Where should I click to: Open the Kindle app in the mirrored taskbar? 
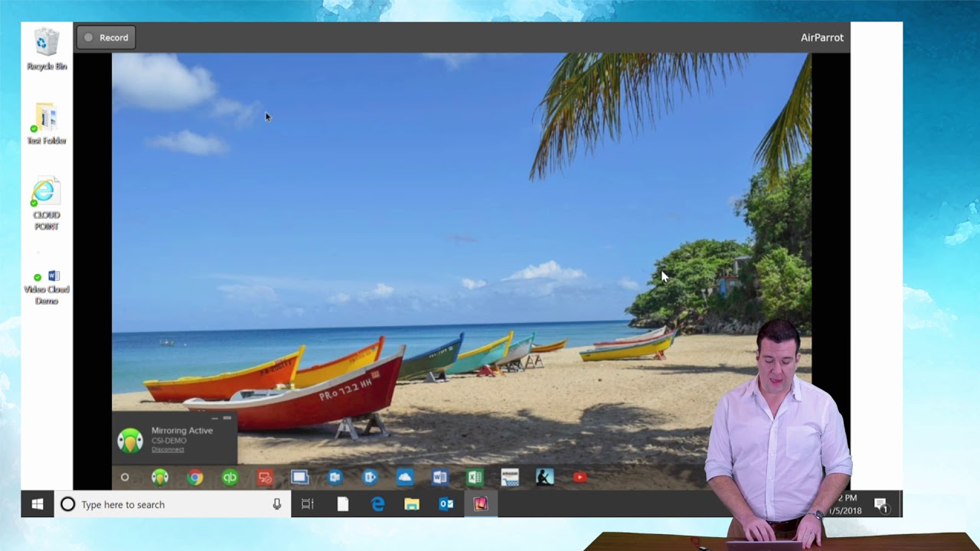[x=544, y=478]
